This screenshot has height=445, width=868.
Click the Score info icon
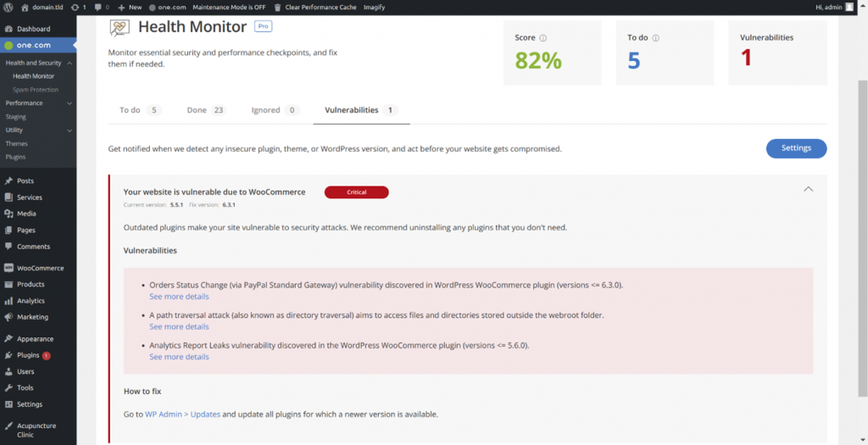click(543, 38)
